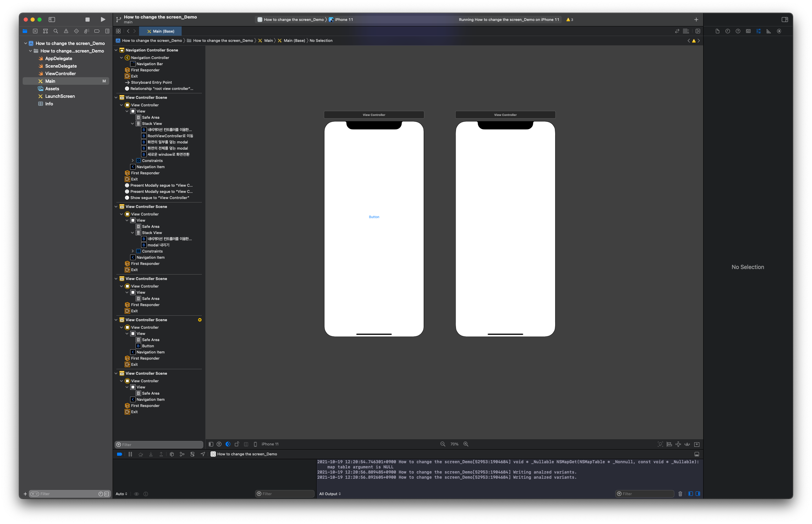Show the File inspector
The width and height of the screenshot is (812, 524).
pyautogui.click(x=717, y=31)
